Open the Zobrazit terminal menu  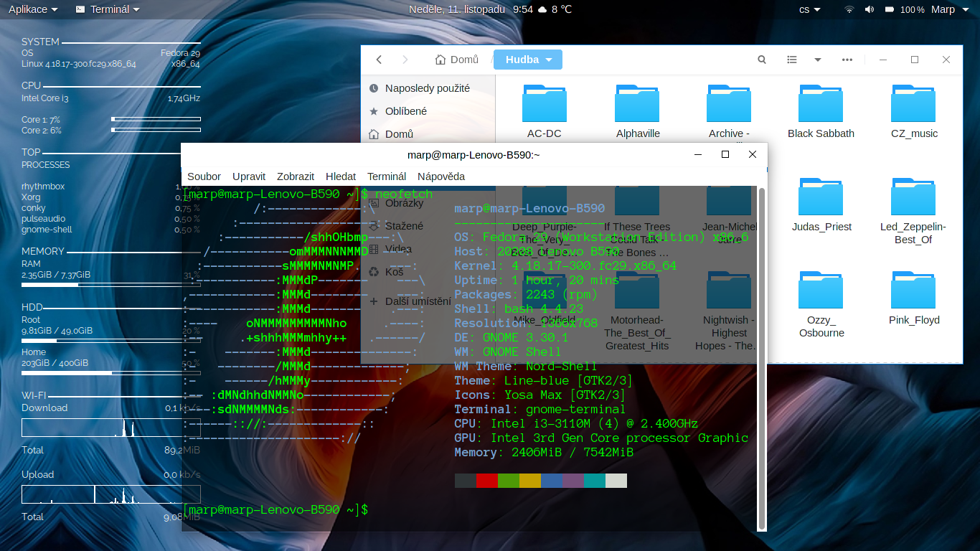pos(296,176)
